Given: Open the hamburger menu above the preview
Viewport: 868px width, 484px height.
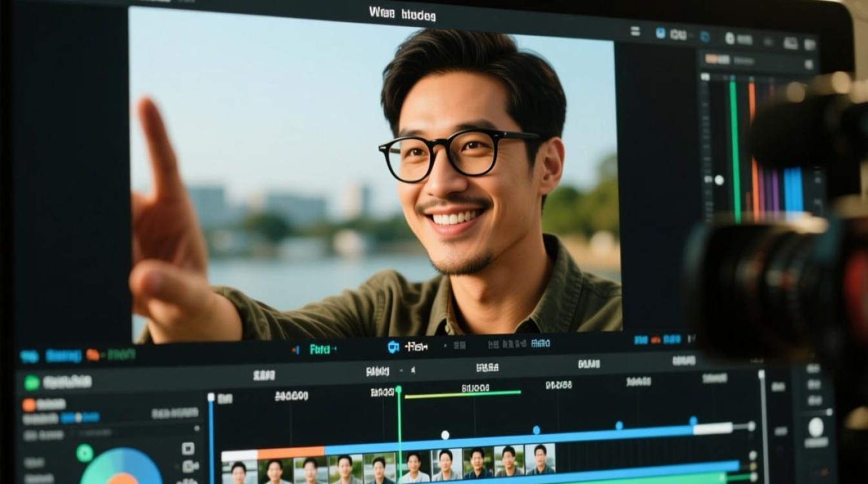Looking at the screenshot, I should (635, 32).
